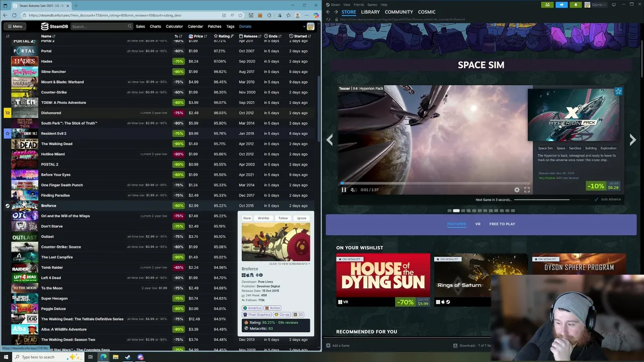Open the Calculator nav item on SteamDB
Screen dimensions: 644x362
click(175, 26)
